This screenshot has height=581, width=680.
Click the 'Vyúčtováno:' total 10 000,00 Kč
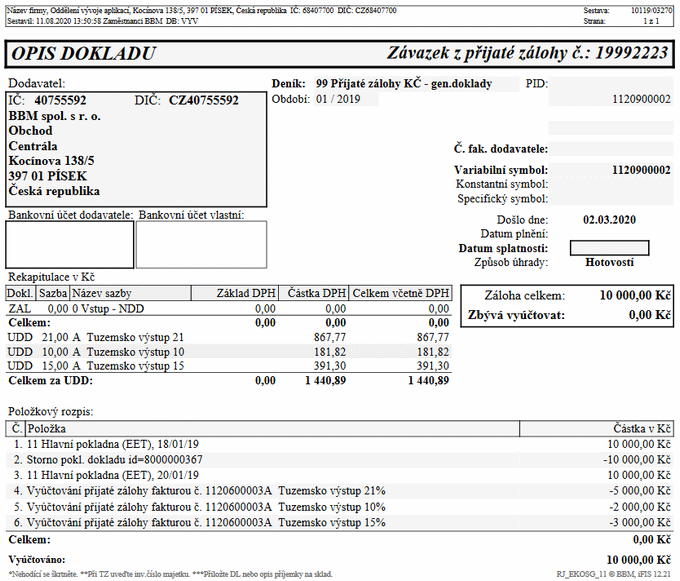[x=639, y=560]
